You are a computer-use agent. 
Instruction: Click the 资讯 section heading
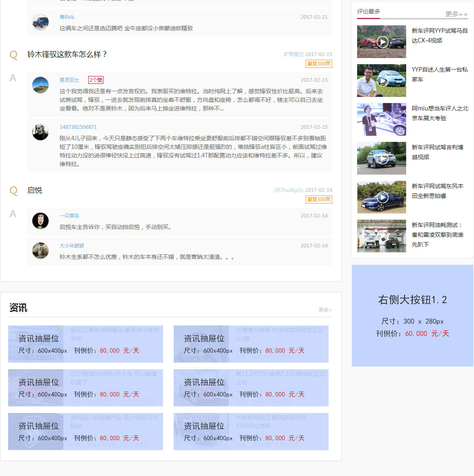(18, 308)
